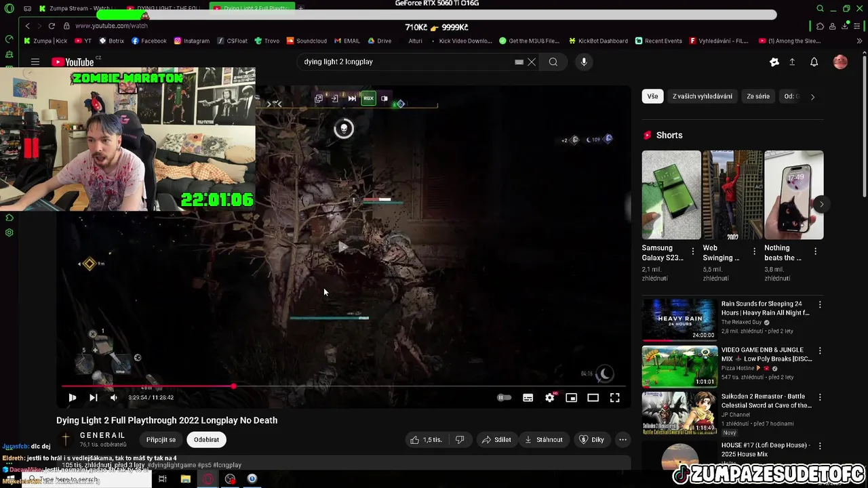The width and height of the screenshot is (868, 488).
Task: Dislike the Dying Light 2 video
Action: coord(460,440)
